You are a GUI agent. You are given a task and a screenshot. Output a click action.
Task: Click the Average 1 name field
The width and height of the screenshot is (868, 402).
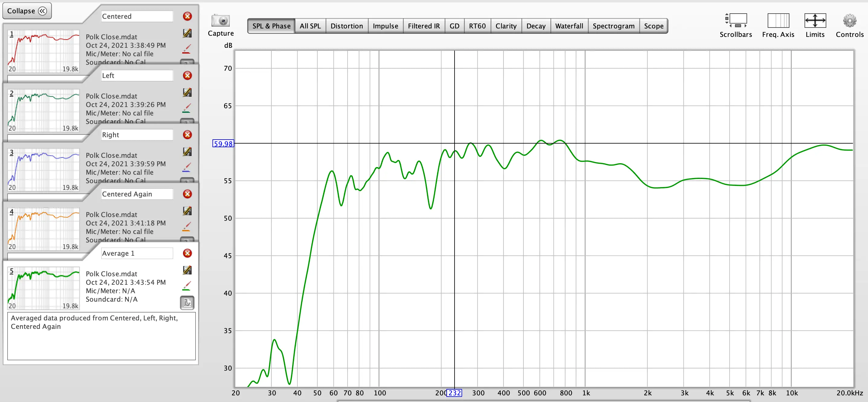click(x=137, y=253)
